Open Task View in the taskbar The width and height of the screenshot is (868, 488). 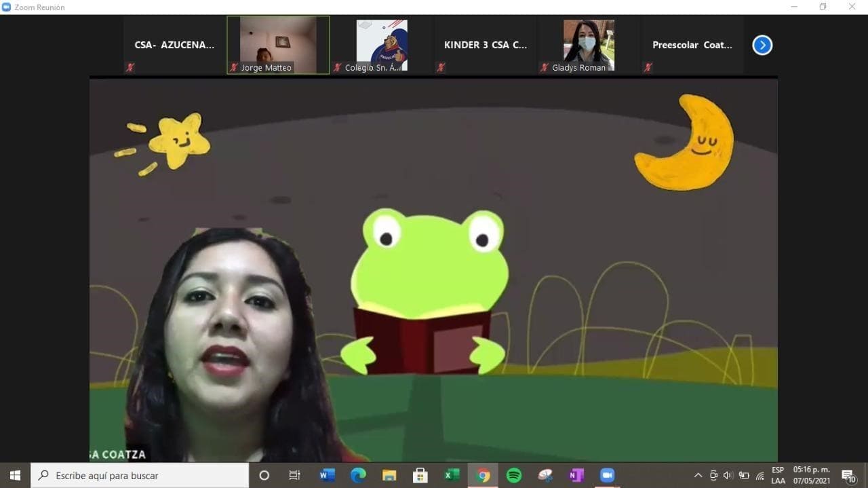pyautogui.click(x=294, y=475)
